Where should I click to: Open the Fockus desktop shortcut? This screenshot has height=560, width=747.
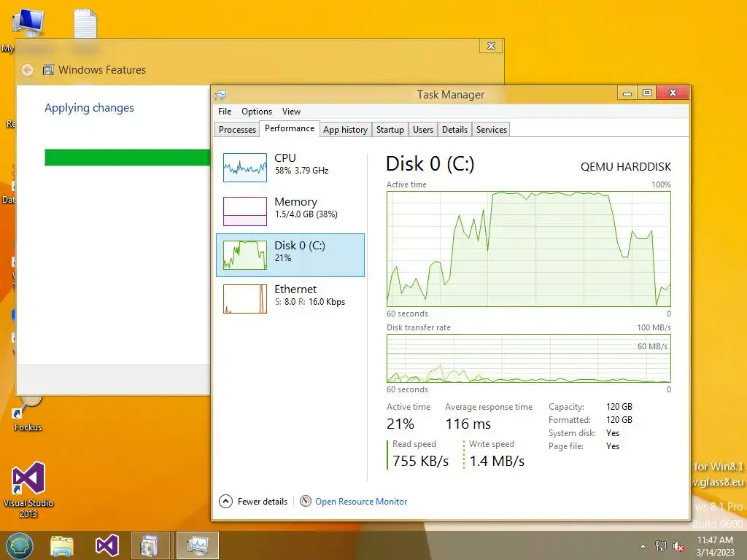(x=28, y=413)
